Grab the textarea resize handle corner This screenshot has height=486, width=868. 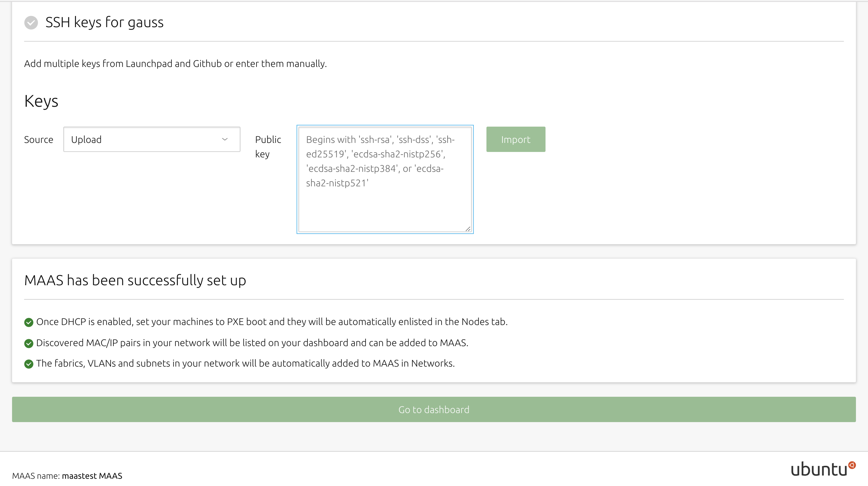pos(468,229)
